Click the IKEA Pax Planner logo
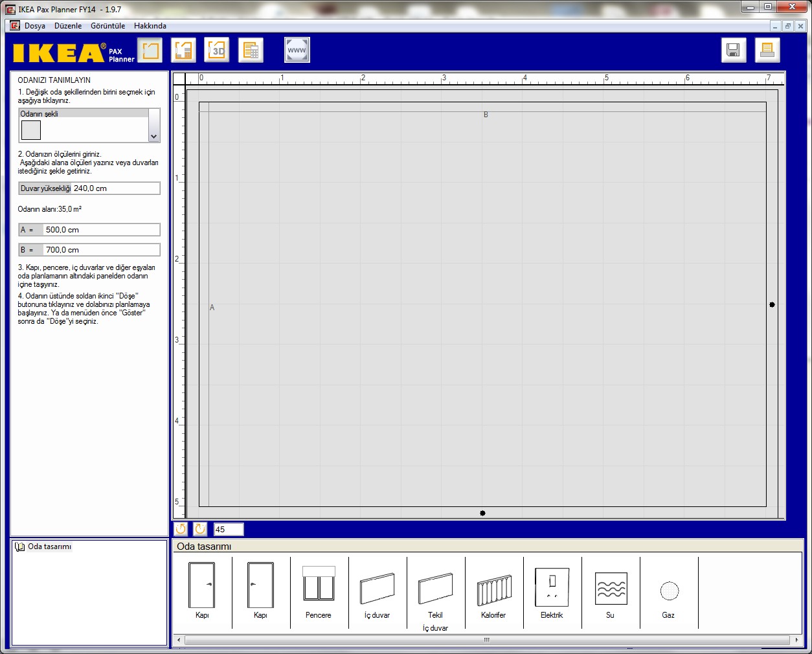This screenshot has height=654, width=812. [x=74, y=52]
